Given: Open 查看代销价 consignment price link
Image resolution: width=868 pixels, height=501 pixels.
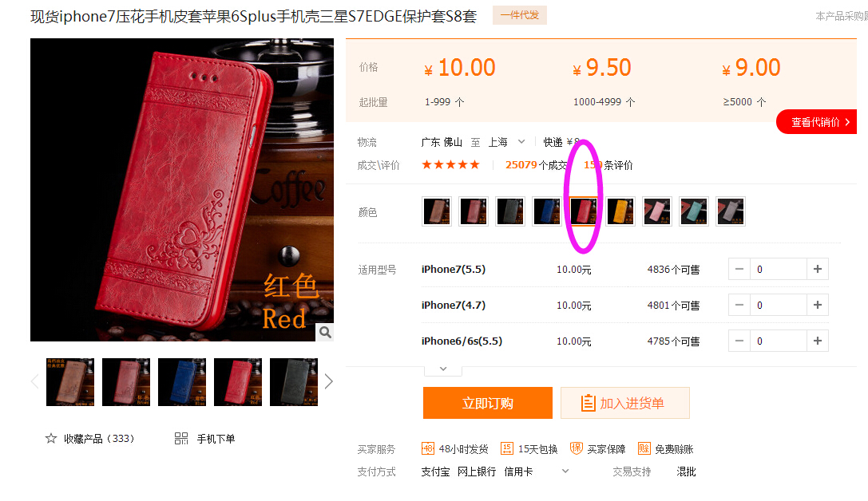Looking at the screenshot, I should (818, 122).
